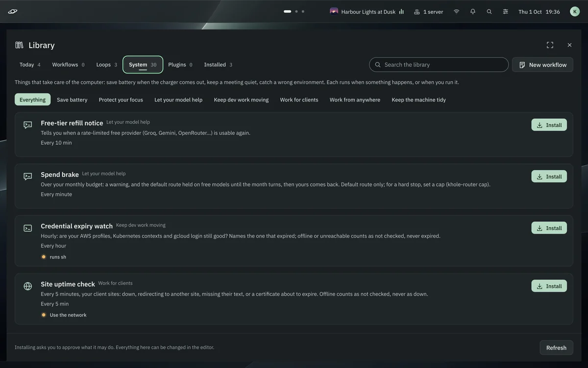Install Credential expiry watch
The image size is (588, 368).
pyautogui.click(x=549, y=228)
